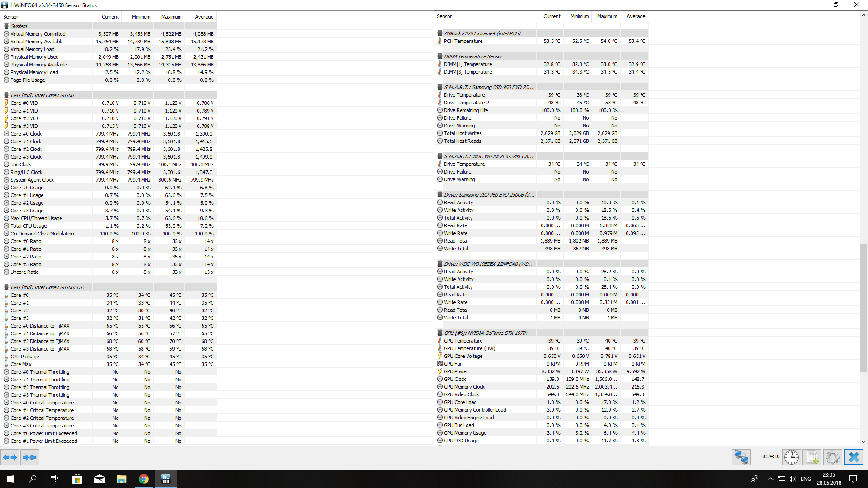Select the GPU GeForce GTX 1070 section header
This screenshot has height=488, width=868.
pyautogui.click(x=485, y=333)
